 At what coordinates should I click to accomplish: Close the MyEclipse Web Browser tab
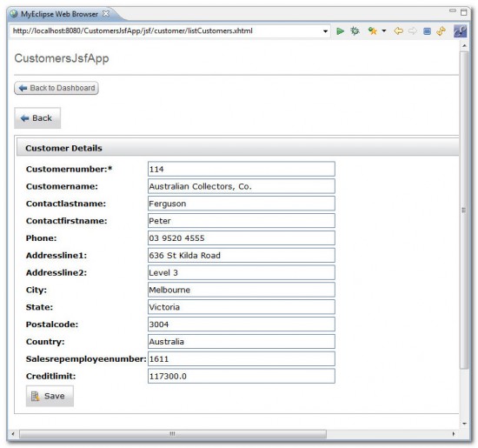tap(106, 14)
